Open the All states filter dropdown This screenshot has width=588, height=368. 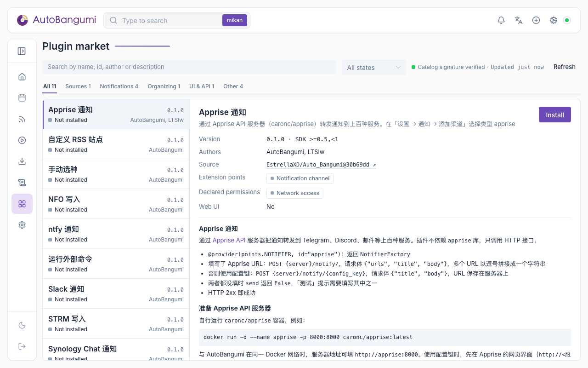[374, 67]
